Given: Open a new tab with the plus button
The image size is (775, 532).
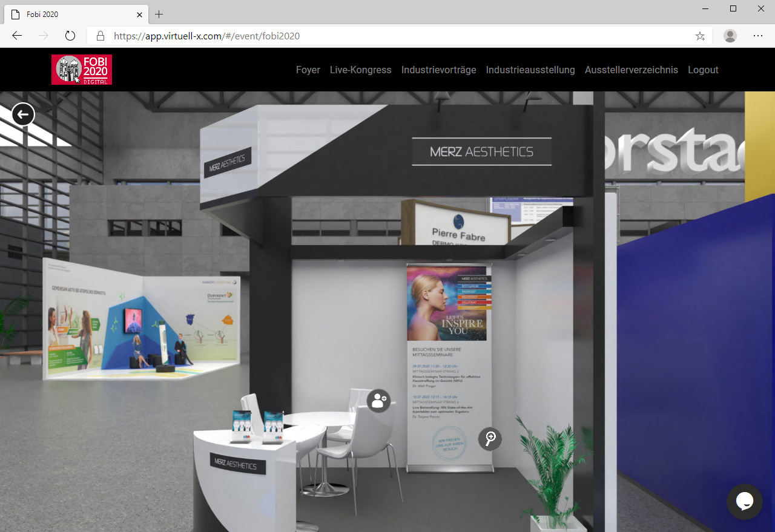Looking at the screenshot, I should coord(159,14).
